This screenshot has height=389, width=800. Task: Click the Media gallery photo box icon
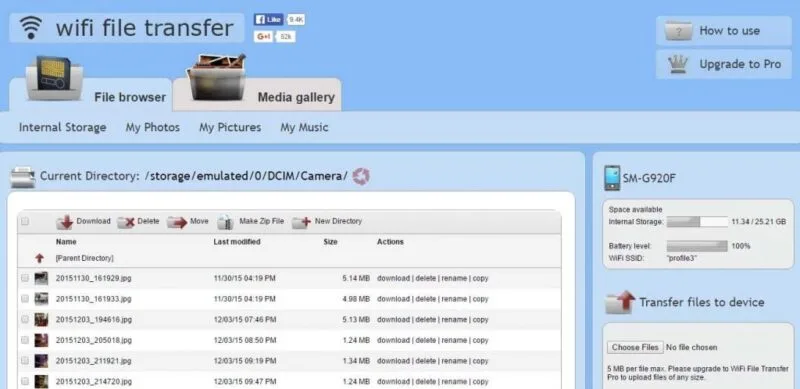pyautogui.click(x=217, y=78)
